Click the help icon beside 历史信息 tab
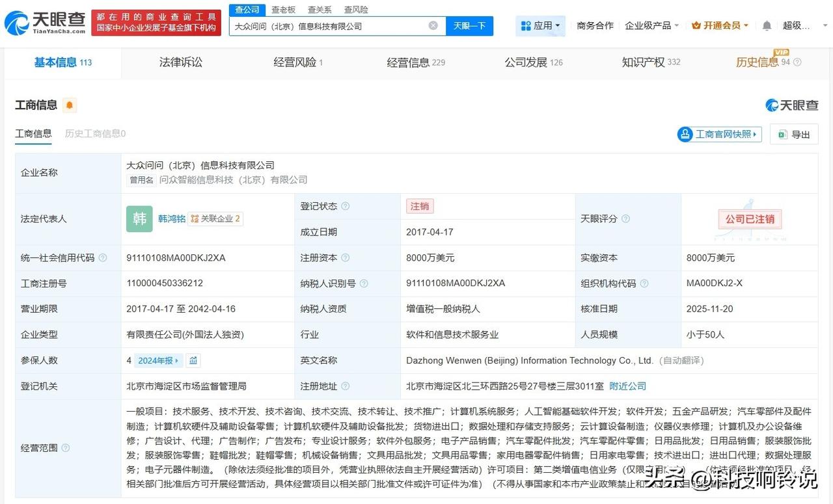The height and width of the screenshot is (504, 833). pyautogui.click(x=797, y=62)
